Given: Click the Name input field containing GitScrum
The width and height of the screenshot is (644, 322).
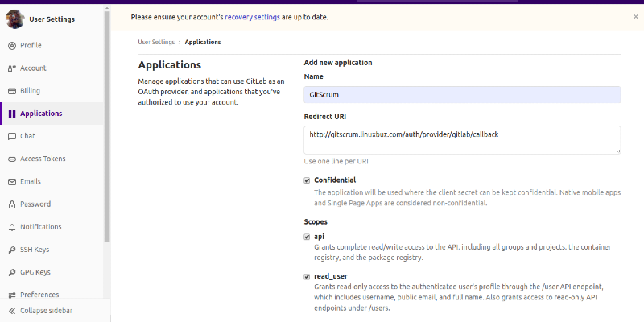Looking at the screenshot, I should click(461, 95).
